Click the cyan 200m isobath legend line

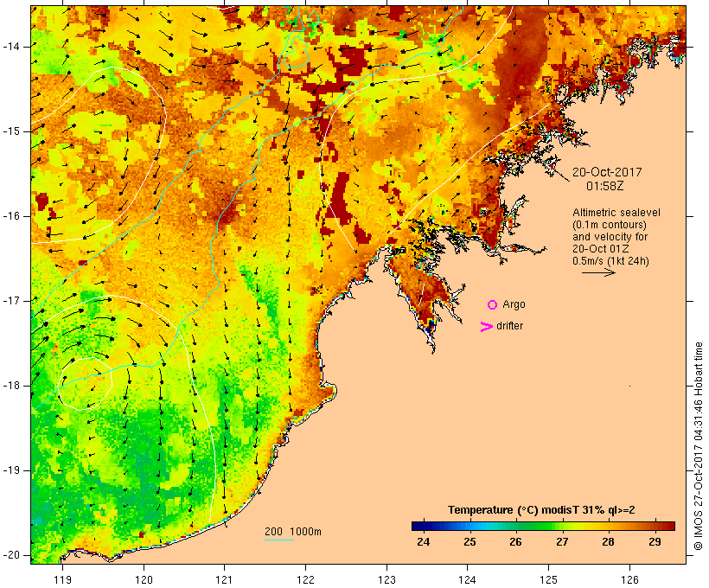pyautogui.click(x=279, y=540)
